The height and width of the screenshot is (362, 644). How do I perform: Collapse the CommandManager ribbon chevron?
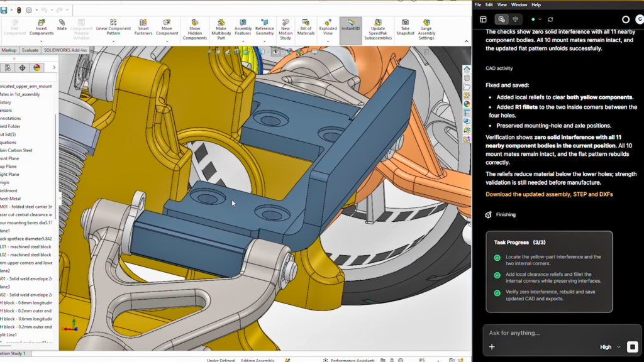(x=466, y=41)
